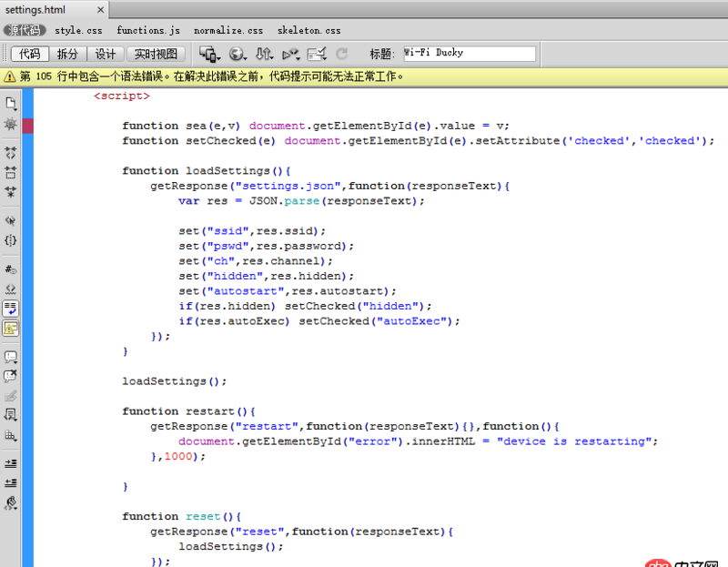Switch to 设计 (Design) view
Image resolution: width=728 pixels, height=567 pixels.
click(x=105, y=53)
